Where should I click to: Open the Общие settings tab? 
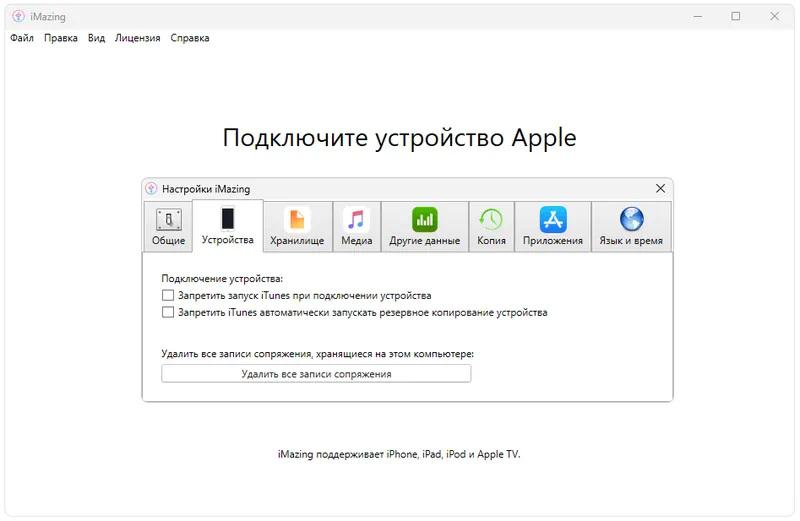[x=168, y=227]
